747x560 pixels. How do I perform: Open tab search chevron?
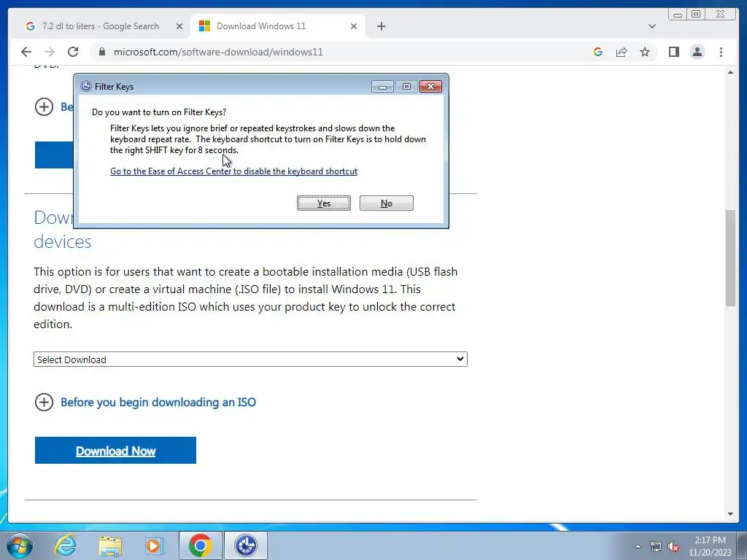[651, 26]
